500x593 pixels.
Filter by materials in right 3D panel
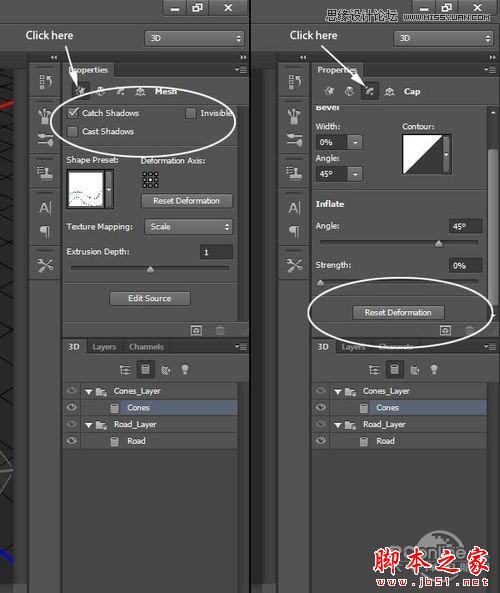click(x=415, y=369)
